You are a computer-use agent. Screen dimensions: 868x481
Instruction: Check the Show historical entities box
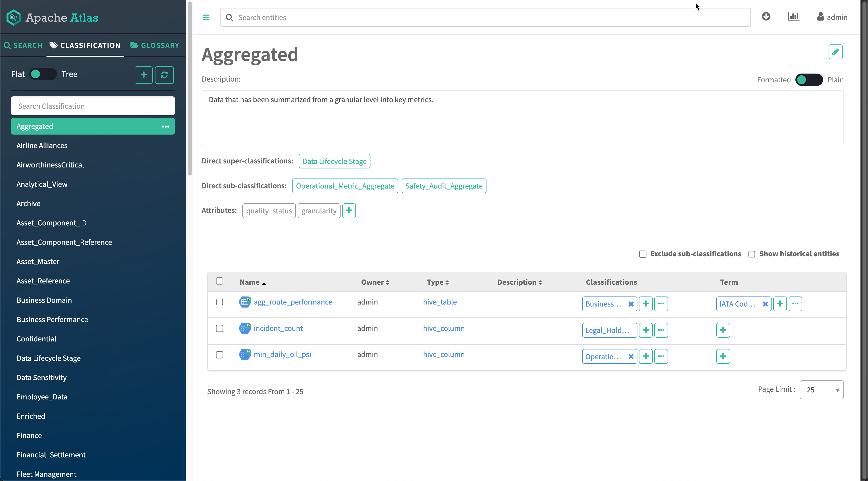click(751, 254)
